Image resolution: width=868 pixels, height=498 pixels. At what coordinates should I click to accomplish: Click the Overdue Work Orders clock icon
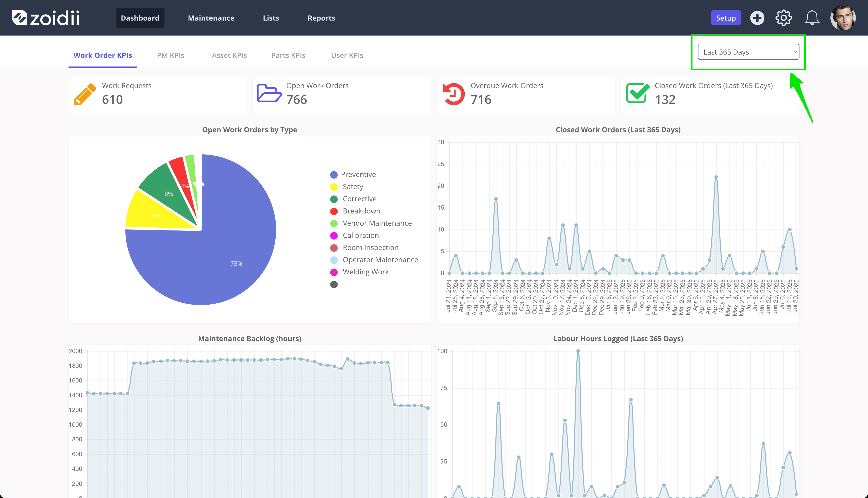(x=454, y=94)
